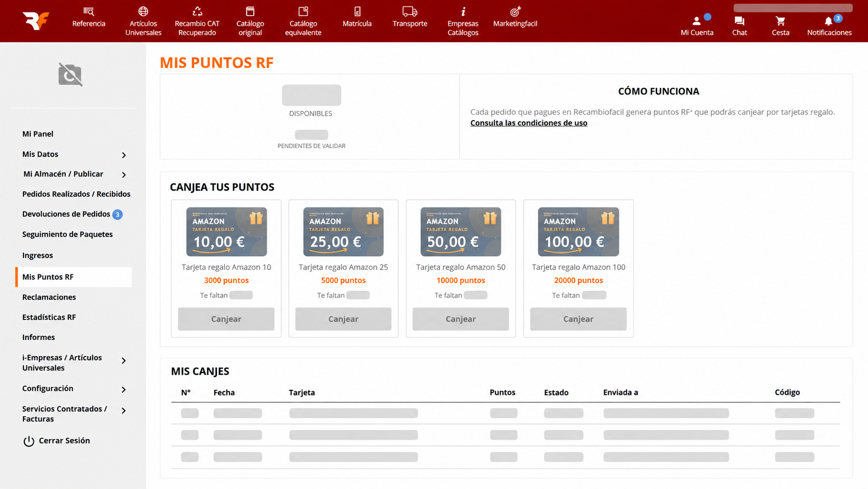Screen dimensions: 868x489
Task: Click Canjear for Amazon 10 card
Action: coord(226,319)
